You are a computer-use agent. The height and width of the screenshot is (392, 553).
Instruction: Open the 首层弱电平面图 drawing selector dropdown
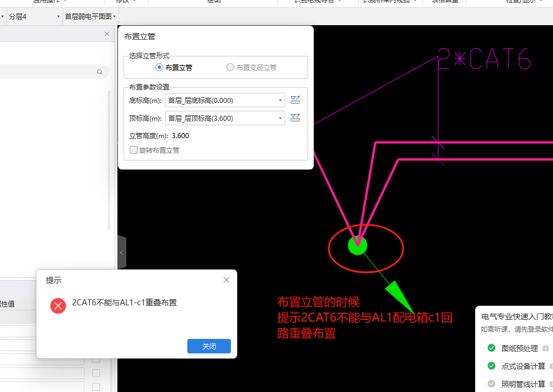[x=115, y=16]
